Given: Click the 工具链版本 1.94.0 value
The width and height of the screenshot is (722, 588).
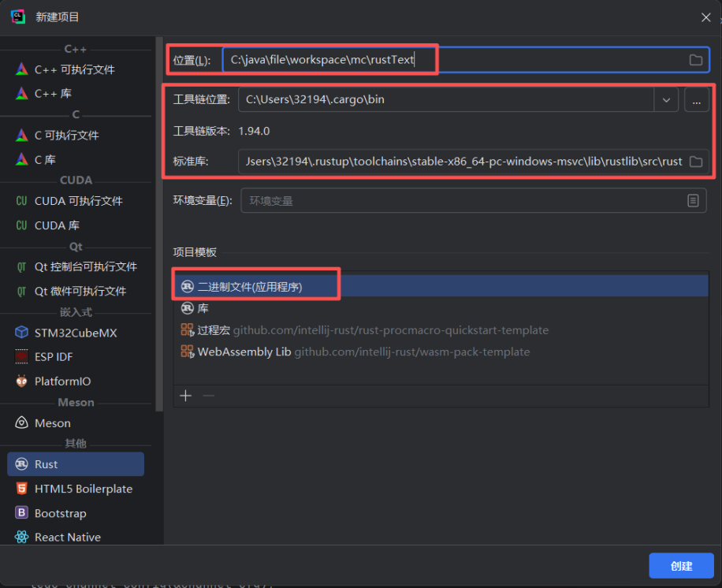Looking at the screenshot, I should click(x=254, y=131).
